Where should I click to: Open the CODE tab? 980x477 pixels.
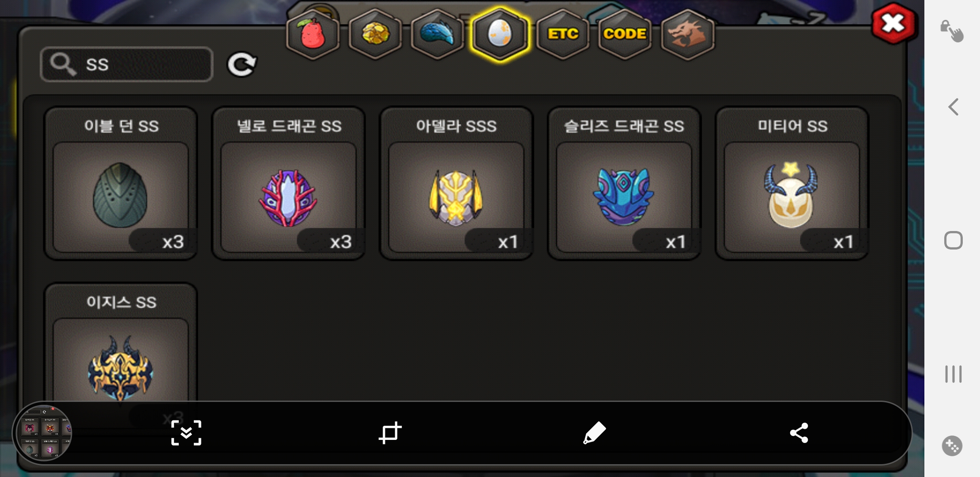[x=625, y=34]
